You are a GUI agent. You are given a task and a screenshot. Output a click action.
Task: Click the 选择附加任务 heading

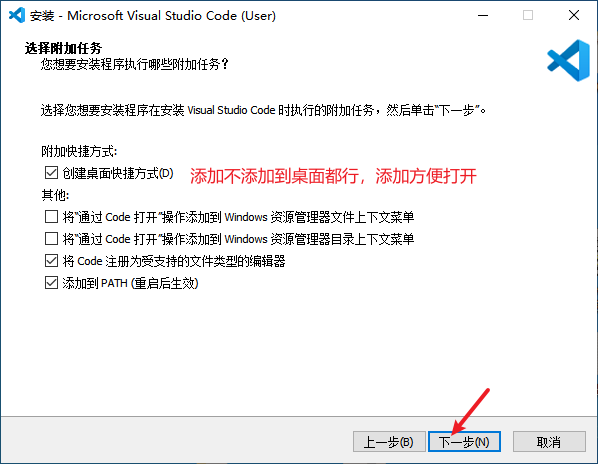tap(63, 48)
